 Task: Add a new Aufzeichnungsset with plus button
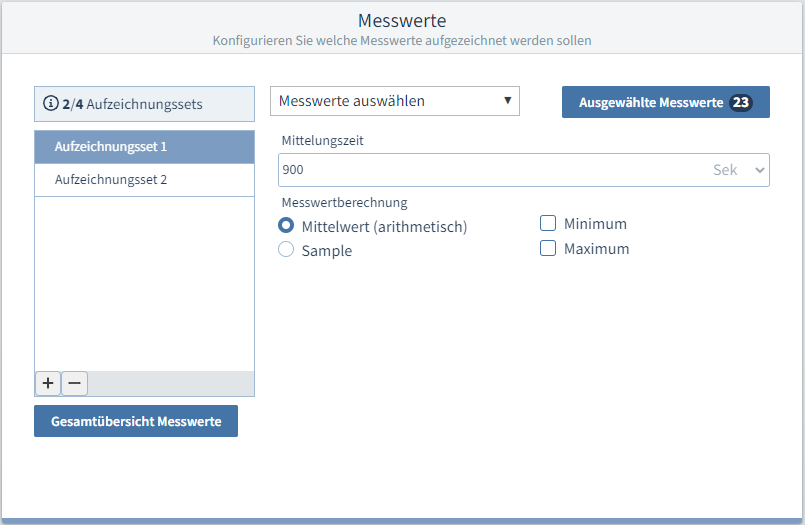48,383
